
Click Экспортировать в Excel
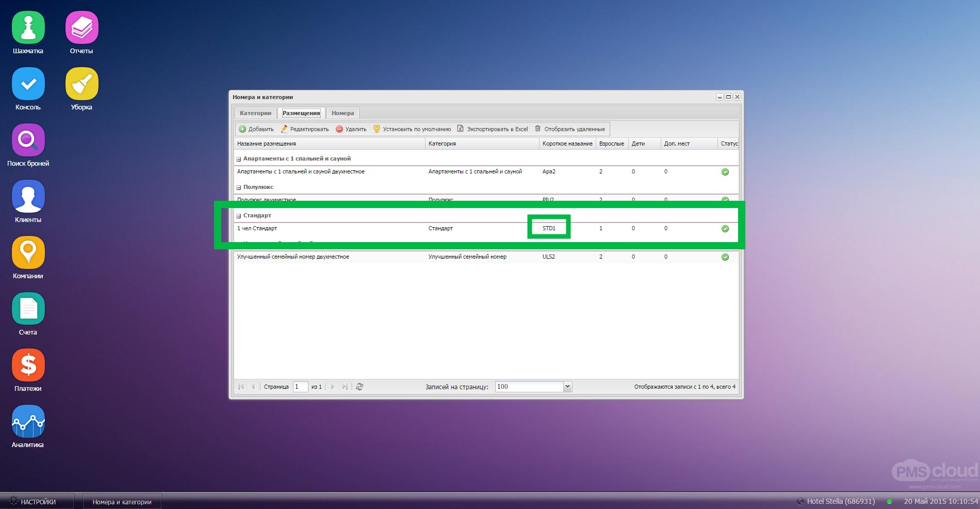coord(493,129)
